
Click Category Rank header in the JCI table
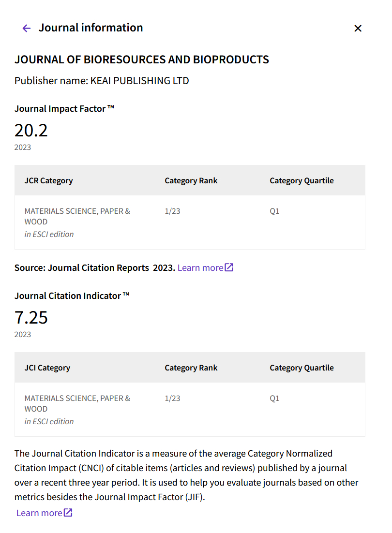click(x=191, y=368)
